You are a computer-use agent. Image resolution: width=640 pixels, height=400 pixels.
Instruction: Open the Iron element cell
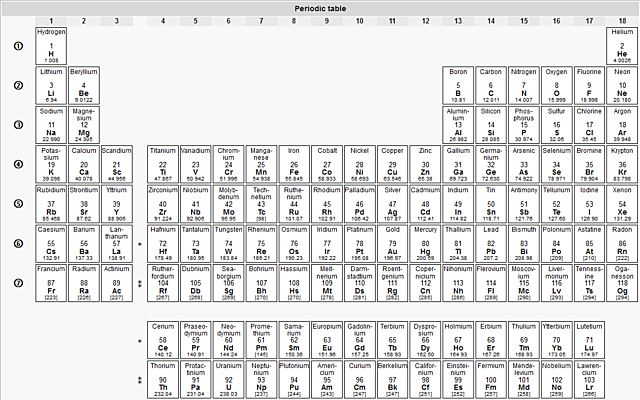coord(294,164)
